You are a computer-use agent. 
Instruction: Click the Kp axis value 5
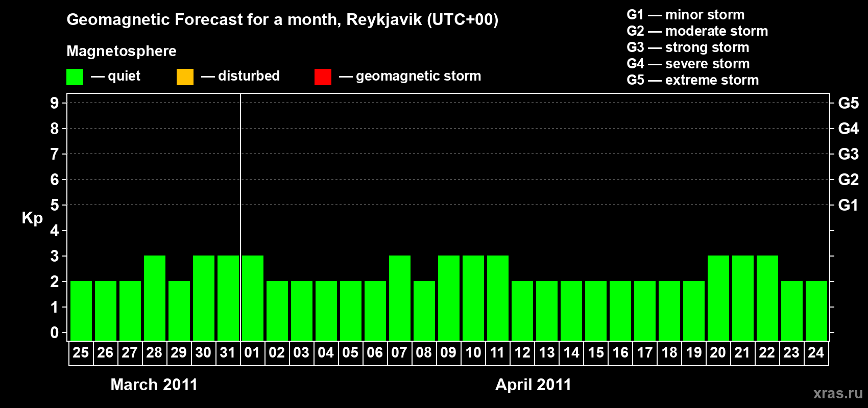[54, 205]
